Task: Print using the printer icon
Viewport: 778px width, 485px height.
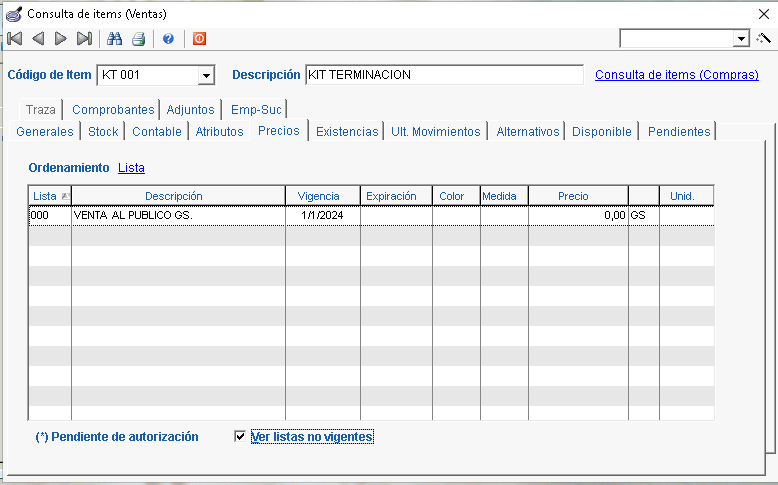Action: (139, 39)
